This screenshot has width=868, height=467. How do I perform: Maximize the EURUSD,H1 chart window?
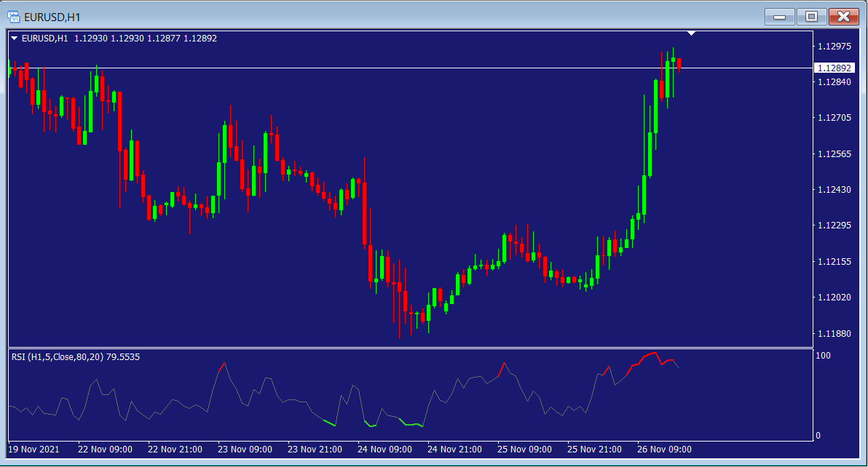coord(811,16)
